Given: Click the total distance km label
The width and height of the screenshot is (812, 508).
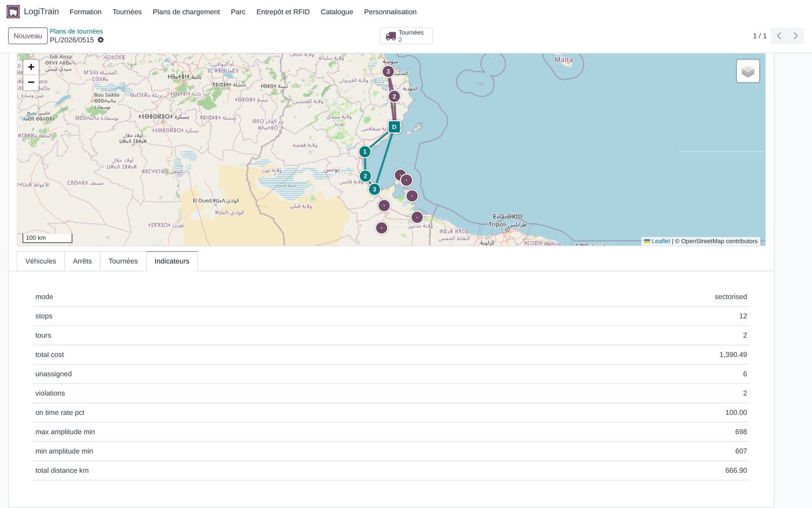Looking at the screenshot, I should click(x=62, y=471).
